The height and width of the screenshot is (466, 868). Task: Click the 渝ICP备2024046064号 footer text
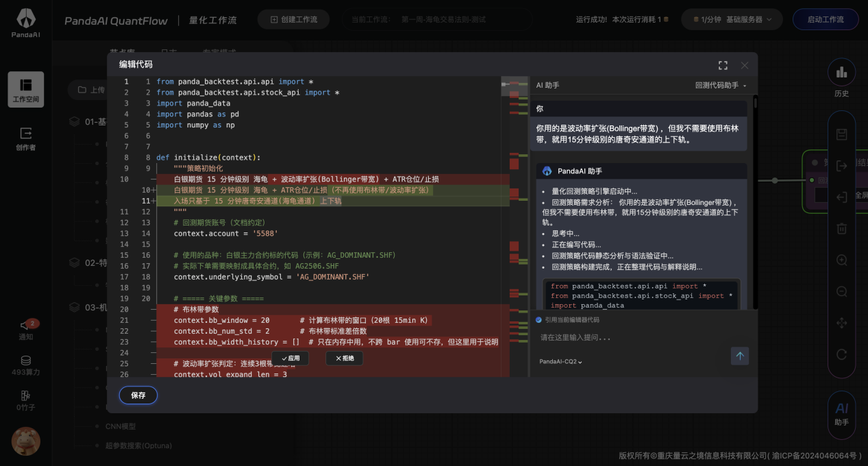813,456
